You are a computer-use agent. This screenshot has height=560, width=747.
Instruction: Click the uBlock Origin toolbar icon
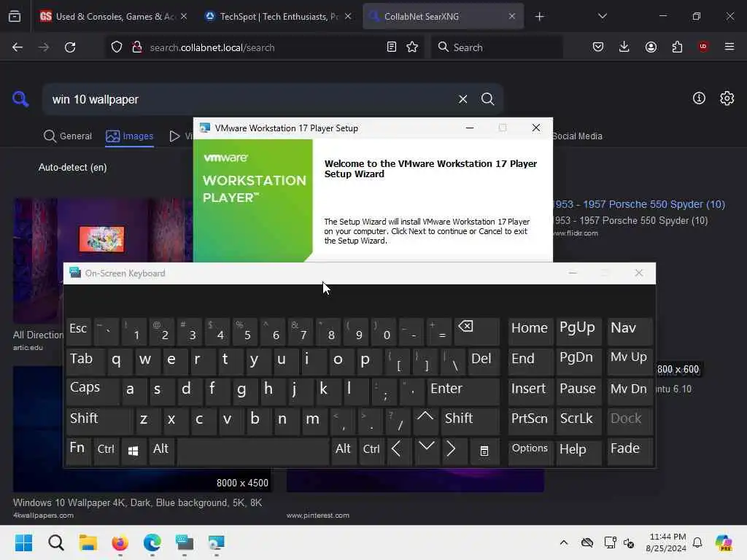[703, 47]
